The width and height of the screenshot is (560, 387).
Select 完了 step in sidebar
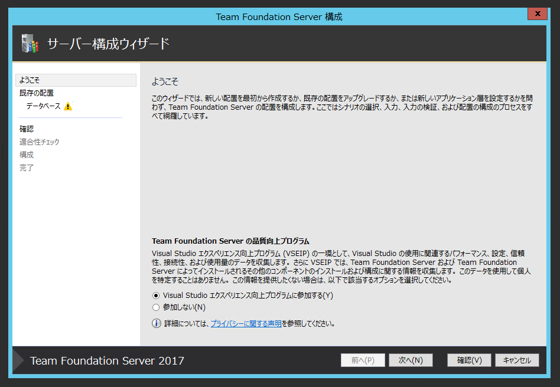26,167
